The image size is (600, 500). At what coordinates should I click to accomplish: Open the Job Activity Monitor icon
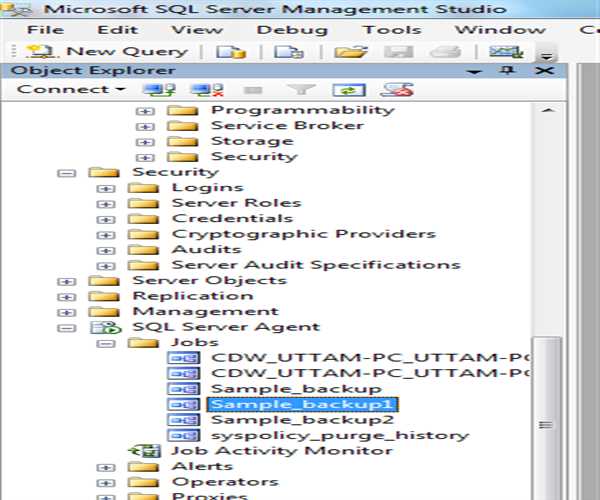(x=146, y=451)
